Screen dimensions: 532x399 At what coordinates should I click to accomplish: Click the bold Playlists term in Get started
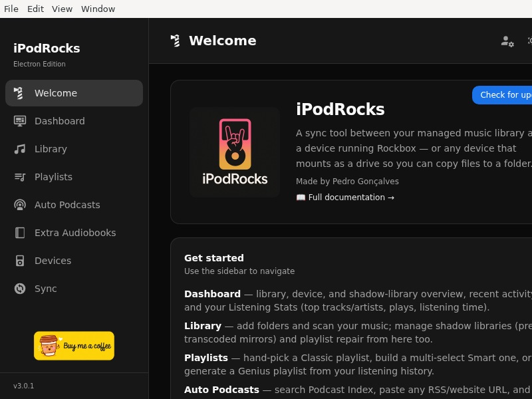click(206, 358)
